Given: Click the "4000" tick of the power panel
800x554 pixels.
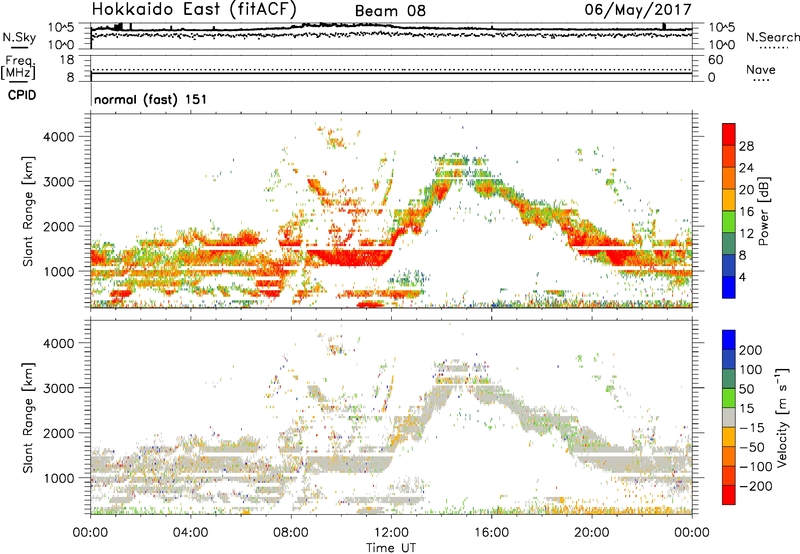Looking at the screenshot, I should tap(59, 137).
